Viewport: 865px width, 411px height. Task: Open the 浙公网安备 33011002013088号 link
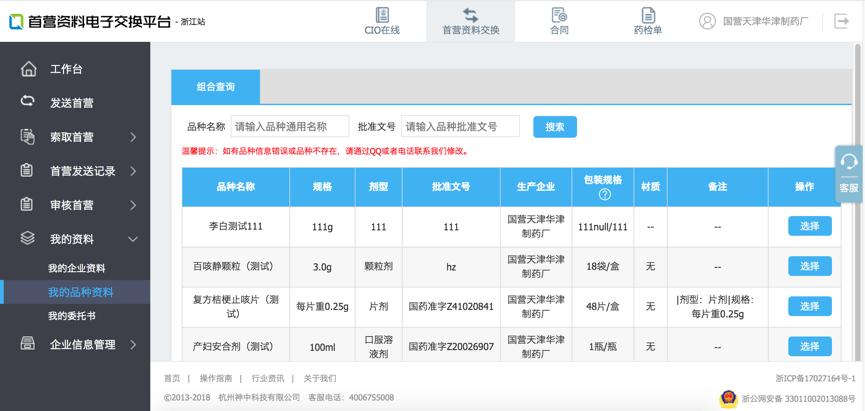798,398
